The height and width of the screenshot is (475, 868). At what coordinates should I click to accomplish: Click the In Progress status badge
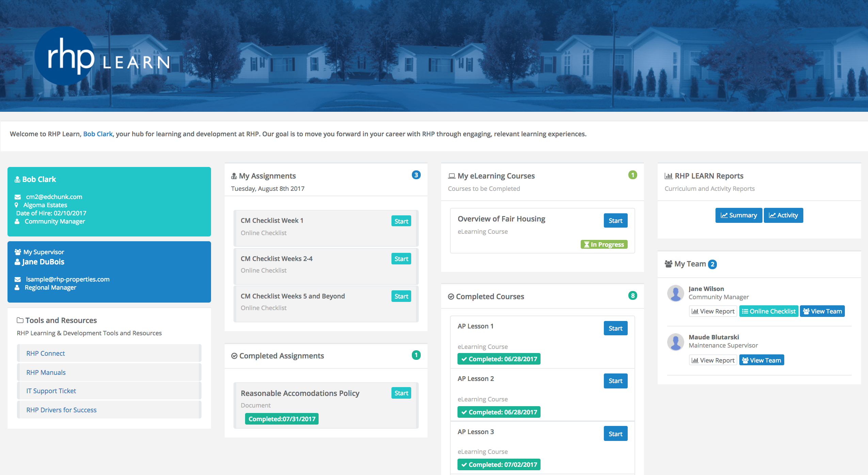click(x=604, y=244)
